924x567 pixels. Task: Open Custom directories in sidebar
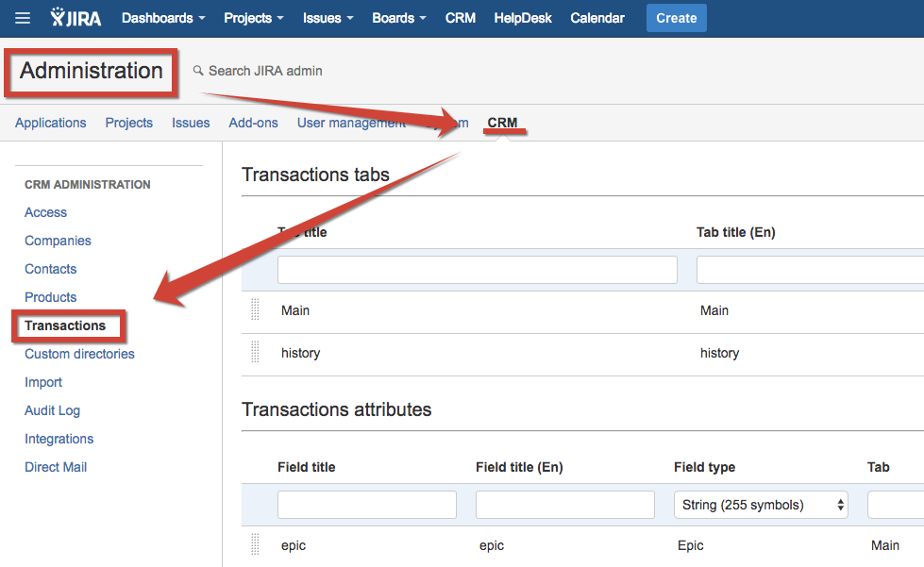[79, 354]
